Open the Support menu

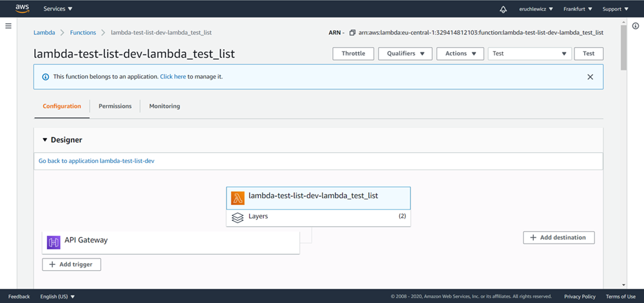[615, 9]
